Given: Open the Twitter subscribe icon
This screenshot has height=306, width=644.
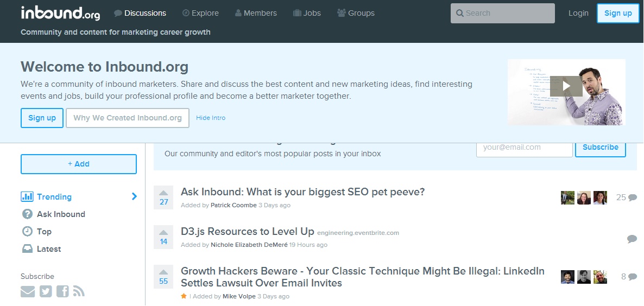Looking at the screenshot, I should tap(46, 292).
